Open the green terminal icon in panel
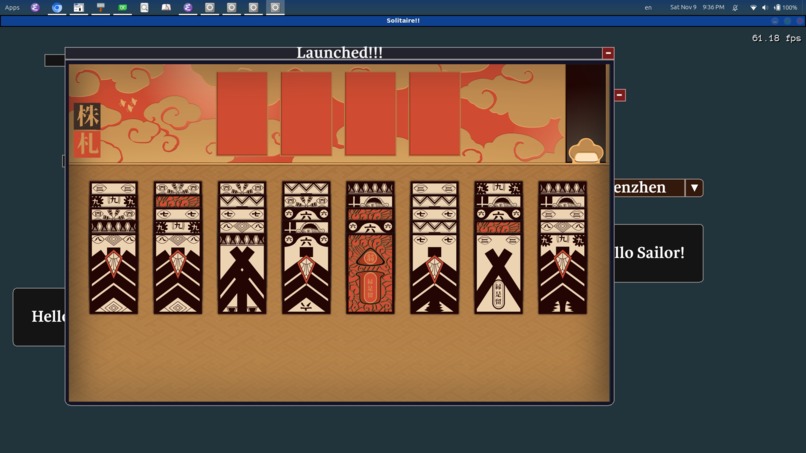Screen dimensions: 806x453 pos(122,7)
